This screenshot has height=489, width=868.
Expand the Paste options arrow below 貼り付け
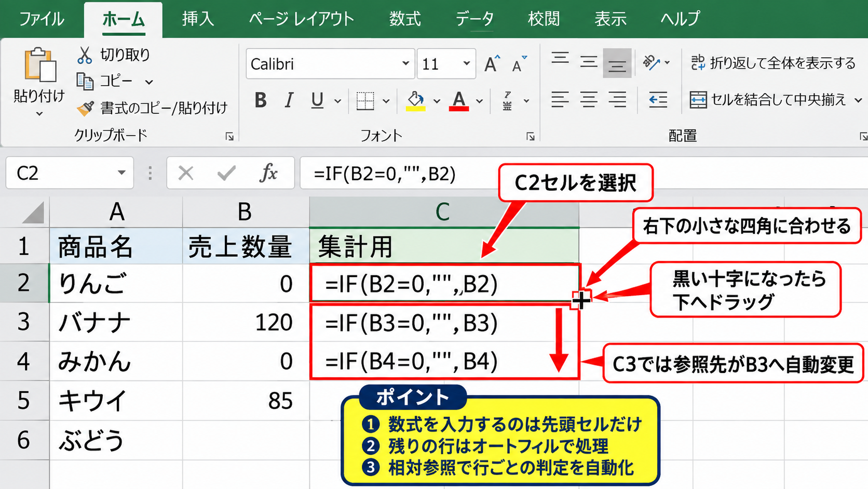pos(39,113)
